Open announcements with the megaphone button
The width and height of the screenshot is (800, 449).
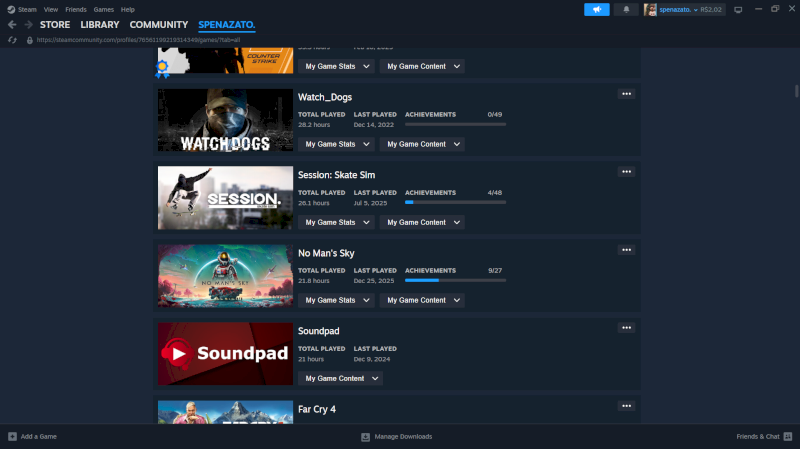tap(596, 9)
